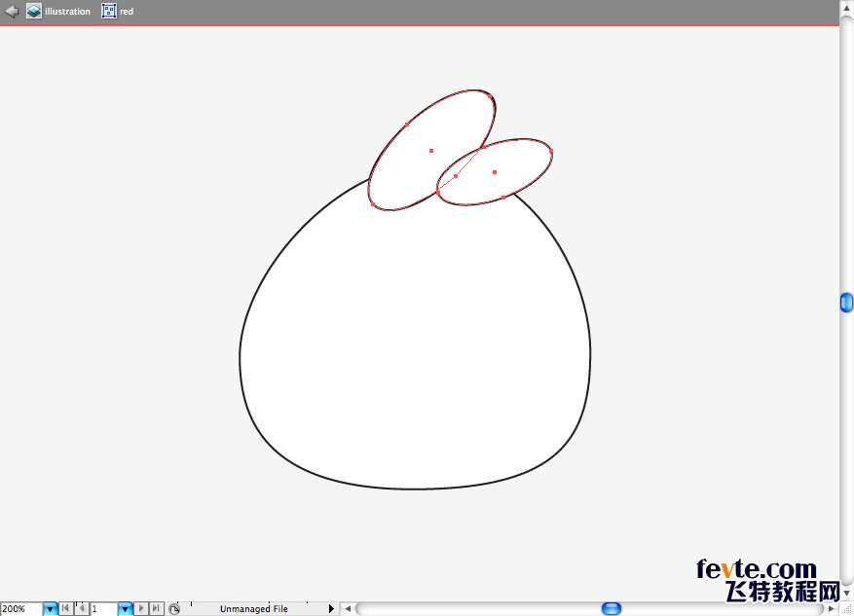Click the Unmanaged File status text
854x616 pixels.
[253, 609]
